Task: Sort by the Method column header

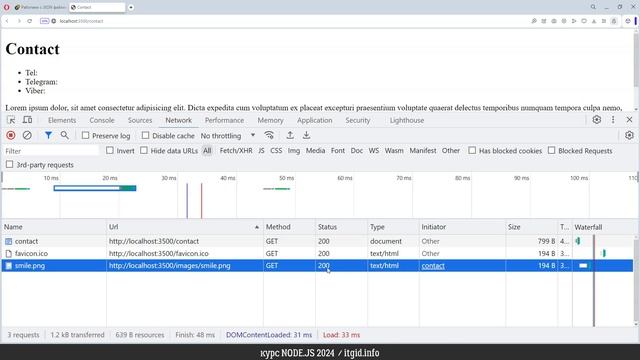Action: coord(289,227)
